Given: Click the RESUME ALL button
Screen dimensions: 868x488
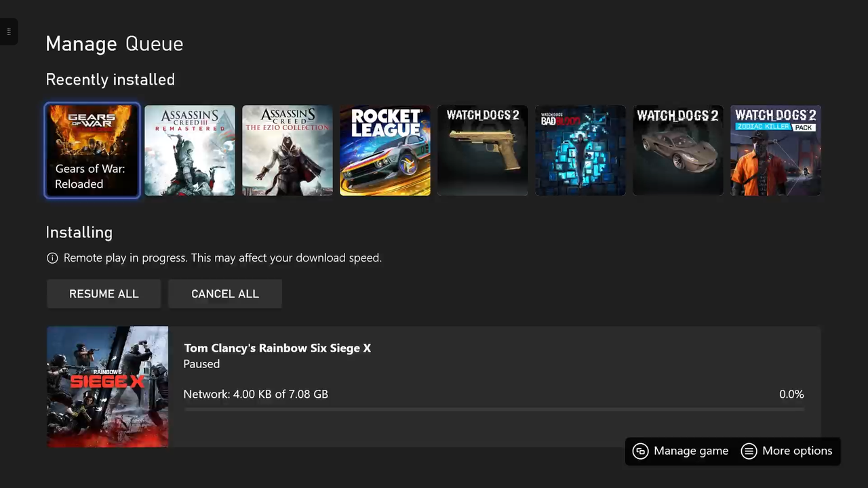Looking at the screenshot, I should pyautogui.click(x=104, y=293).
